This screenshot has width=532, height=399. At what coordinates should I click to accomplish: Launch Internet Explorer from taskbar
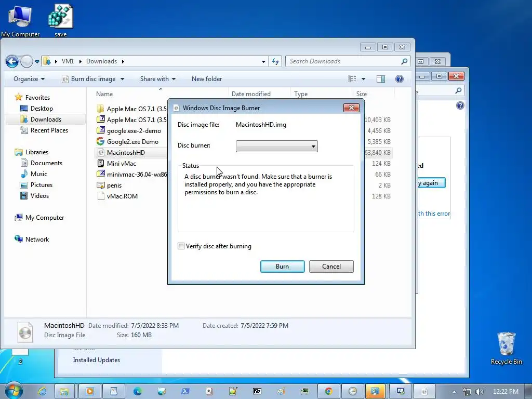point(42,391)
